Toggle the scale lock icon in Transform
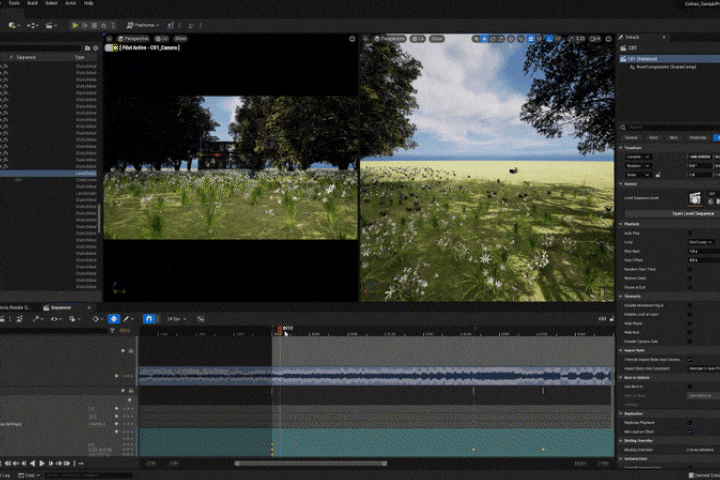This screenshot has width=720, height=480. click(658, 175)
